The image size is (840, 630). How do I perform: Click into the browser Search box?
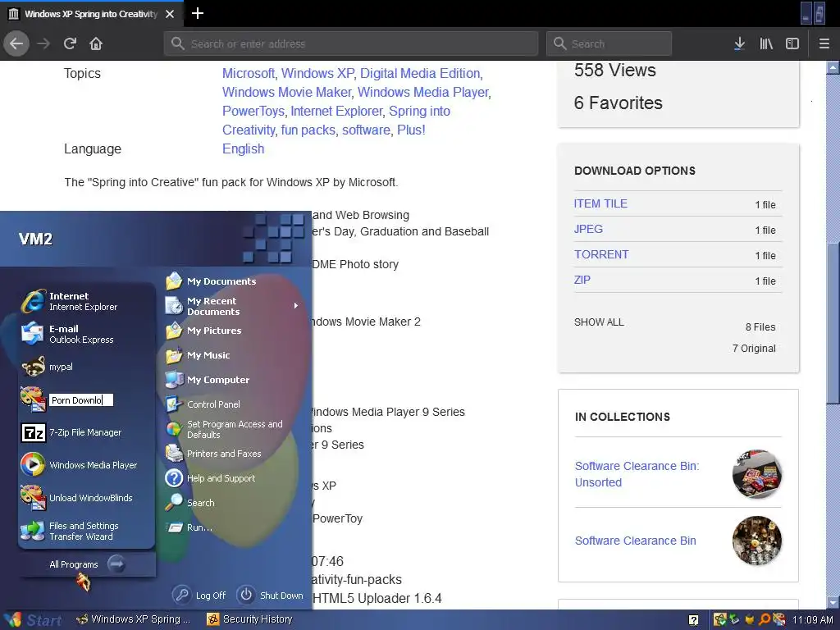point(609,43)
